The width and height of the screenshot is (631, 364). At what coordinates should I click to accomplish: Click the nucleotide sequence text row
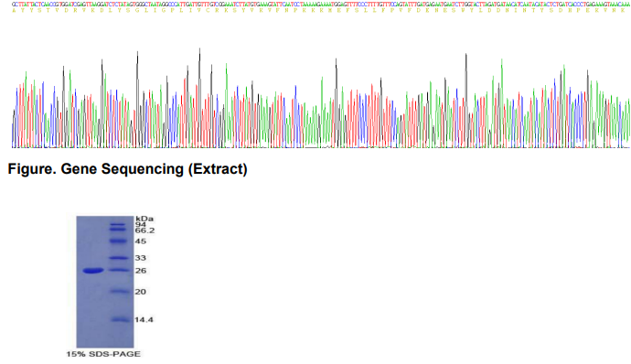click(x=321, y=4)
